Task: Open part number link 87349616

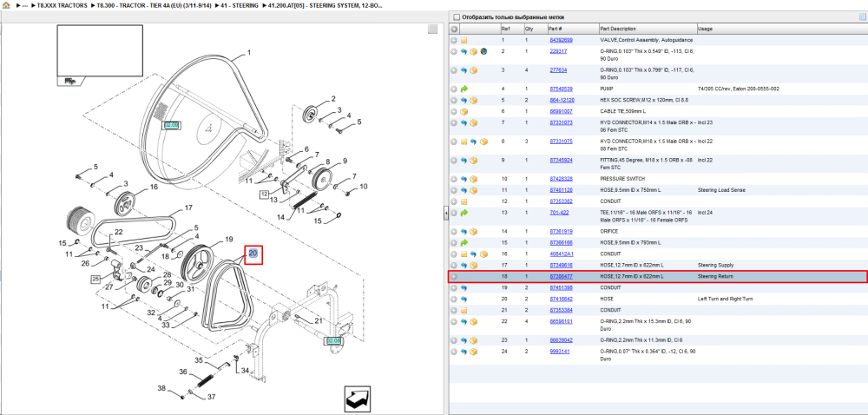Action: coord(561,265)
